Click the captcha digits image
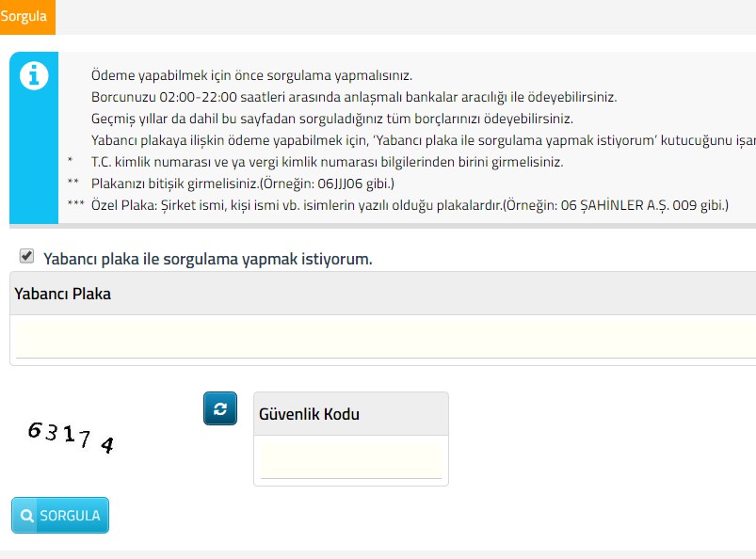The image size is (756, 559). coord(72,437)
